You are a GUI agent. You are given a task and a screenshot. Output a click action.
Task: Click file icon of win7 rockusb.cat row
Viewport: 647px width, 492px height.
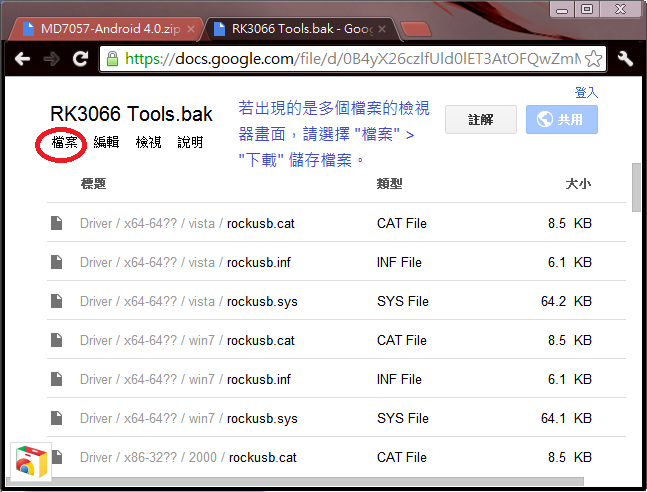point(57,340)
